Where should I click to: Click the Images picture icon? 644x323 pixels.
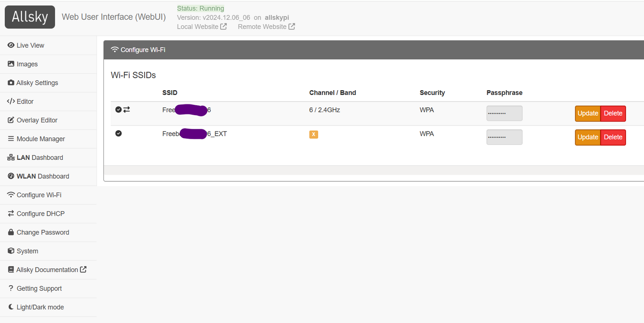pyautogui.click(x=11, y=64)
